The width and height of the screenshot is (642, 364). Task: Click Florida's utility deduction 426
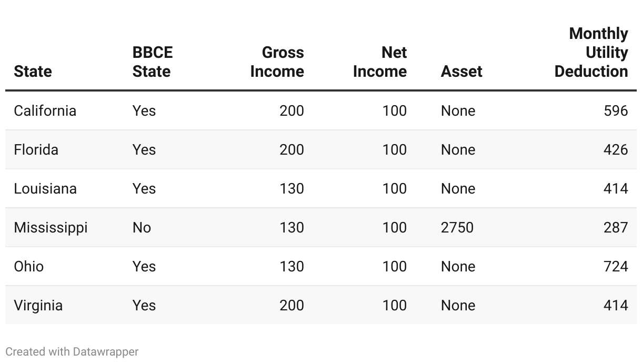(x=616, y=150)
